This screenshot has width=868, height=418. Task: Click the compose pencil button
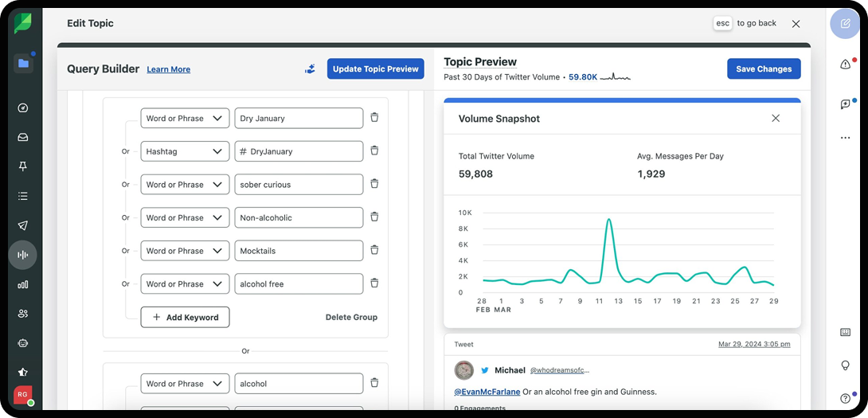tap(845, 24)
